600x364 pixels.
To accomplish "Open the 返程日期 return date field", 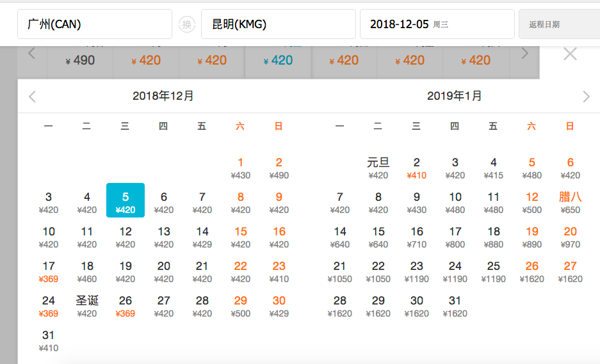I will [x=558, y=24].
